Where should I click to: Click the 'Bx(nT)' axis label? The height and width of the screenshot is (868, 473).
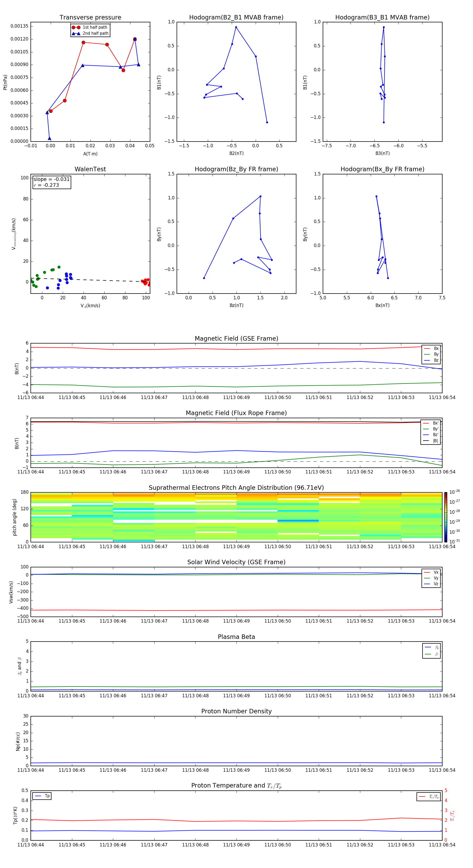pyautogui.click(x=382, y=305)
